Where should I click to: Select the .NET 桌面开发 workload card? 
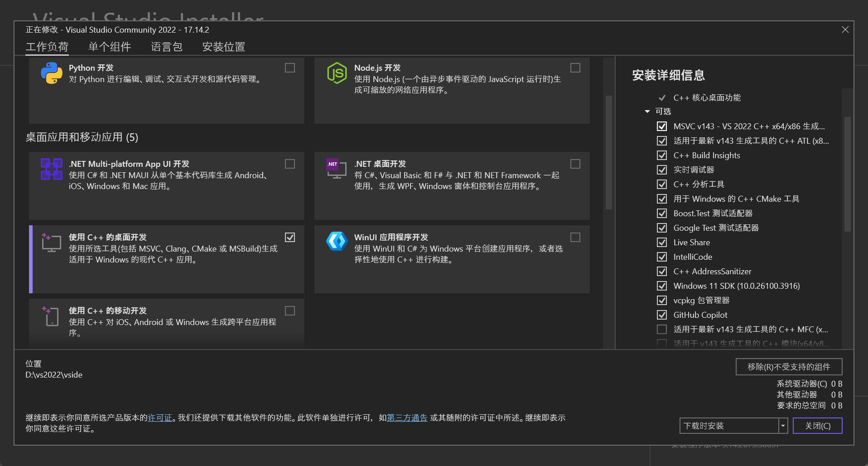tap(452, 186)
